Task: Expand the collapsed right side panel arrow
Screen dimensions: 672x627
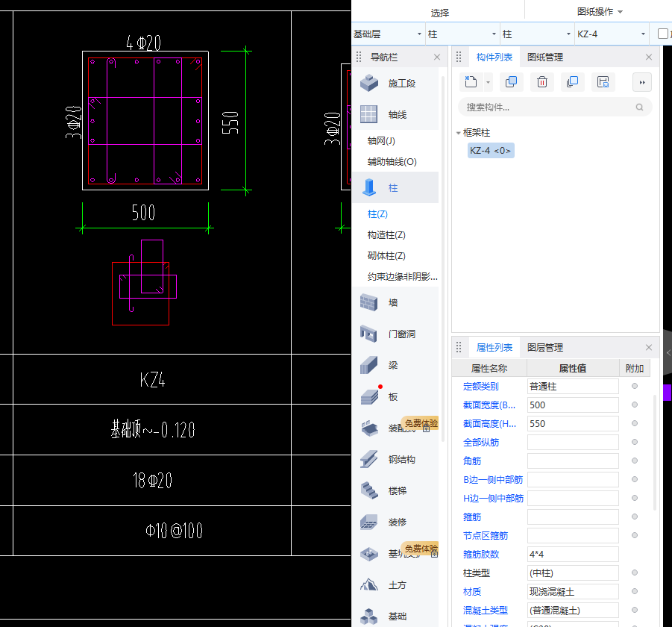Action: click(668, 352)
